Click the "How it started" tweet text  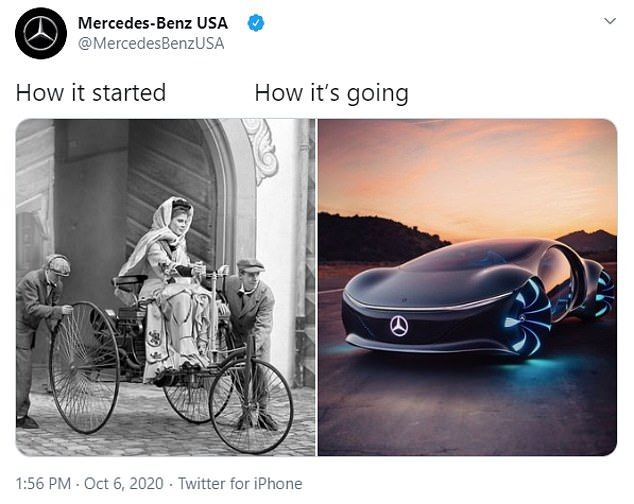click(x=91, y=93)
